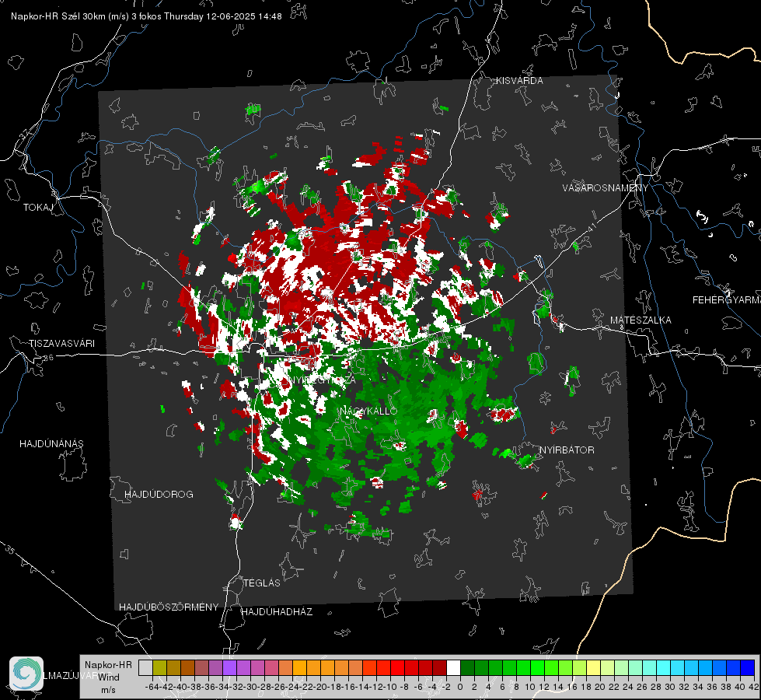Click the FEHÉRGYARMAT label at the map edge
The width and height of the screenshot is (761, 700).
pos(727,300)
